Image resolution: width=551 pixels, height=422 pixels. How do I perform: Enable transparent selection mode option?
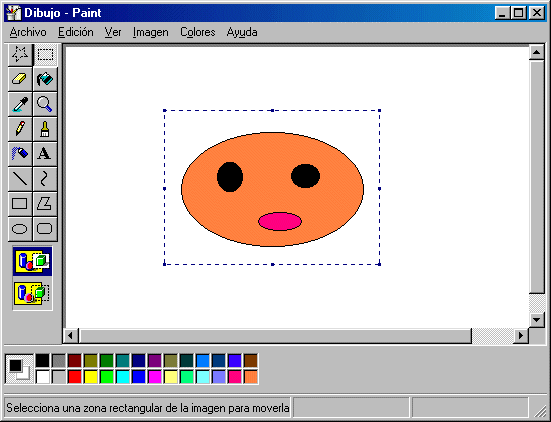(x=32, y=293)
